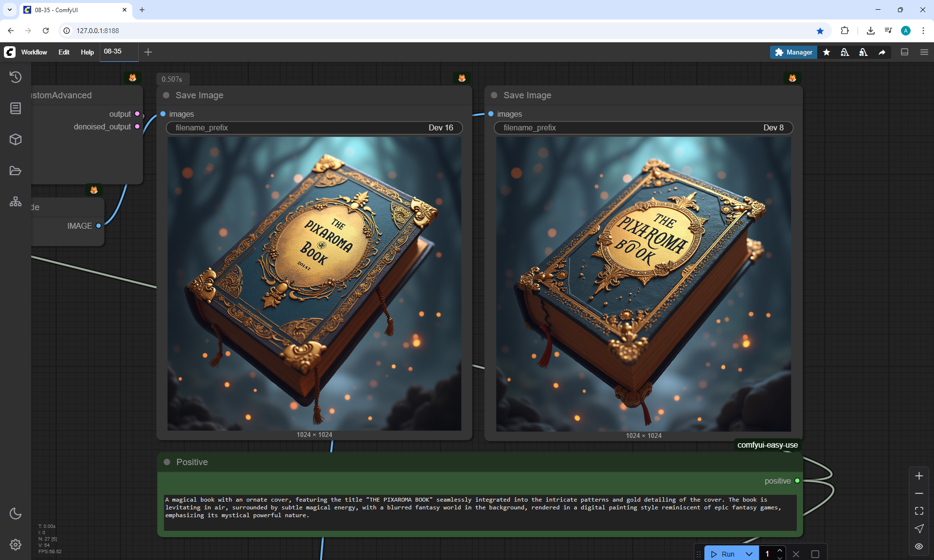This screenshot has width=934, height=560.
Task: Open the model library folder icon
Action: [x=16, y=171]
